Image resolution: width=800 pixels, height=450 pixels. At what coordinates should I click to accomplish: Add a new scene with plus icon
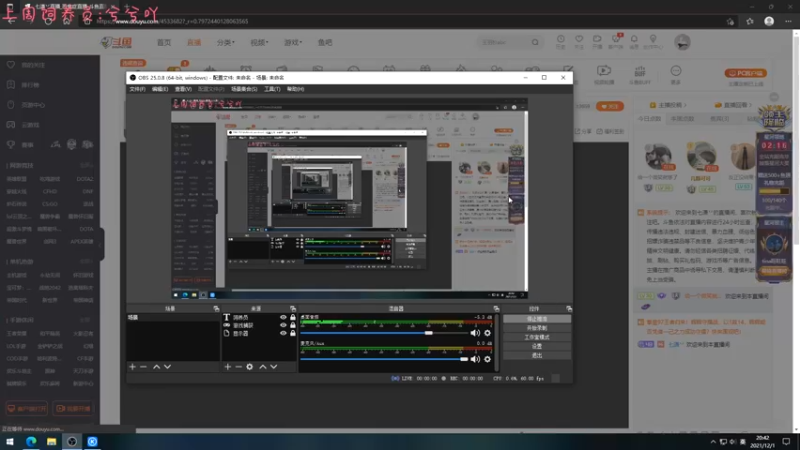tap(133, 367)
